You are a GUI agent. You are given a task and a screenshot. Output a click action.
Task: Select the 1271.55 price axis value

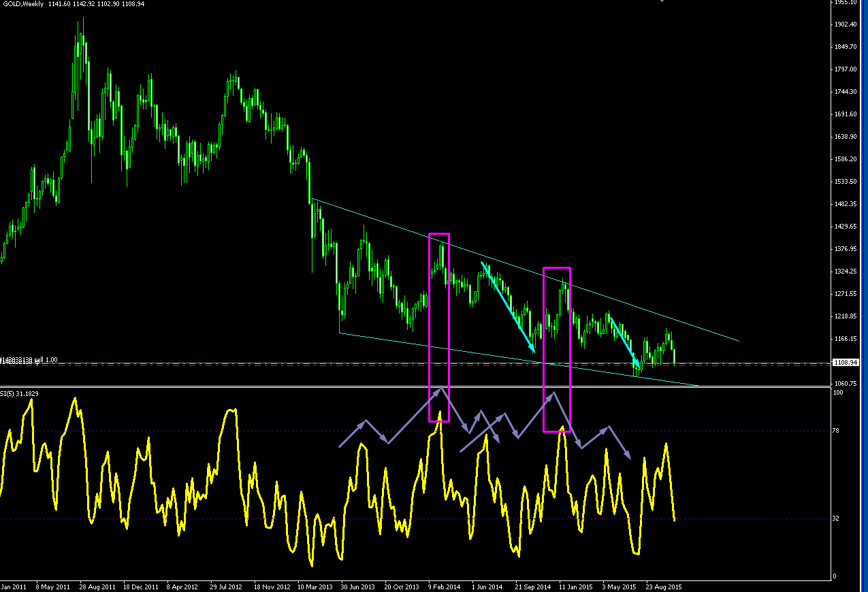pos(846,293)
